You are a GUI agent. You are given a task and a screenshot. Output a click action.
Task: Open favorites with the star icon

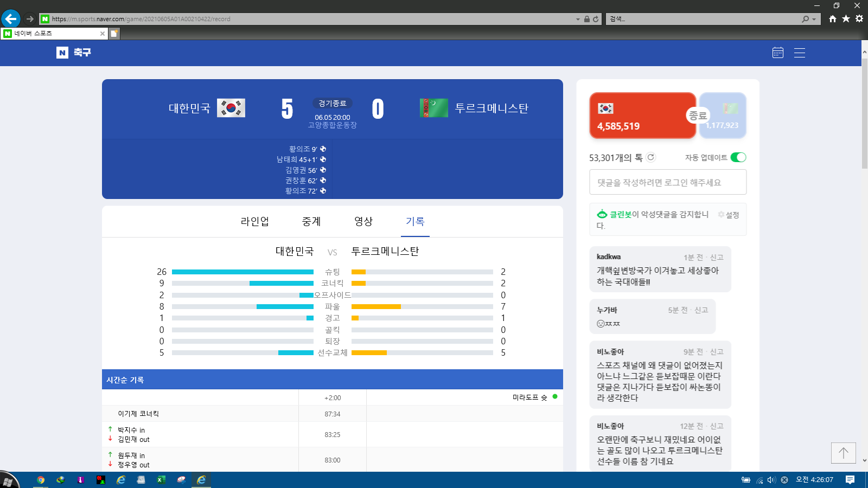pos(846,19)
